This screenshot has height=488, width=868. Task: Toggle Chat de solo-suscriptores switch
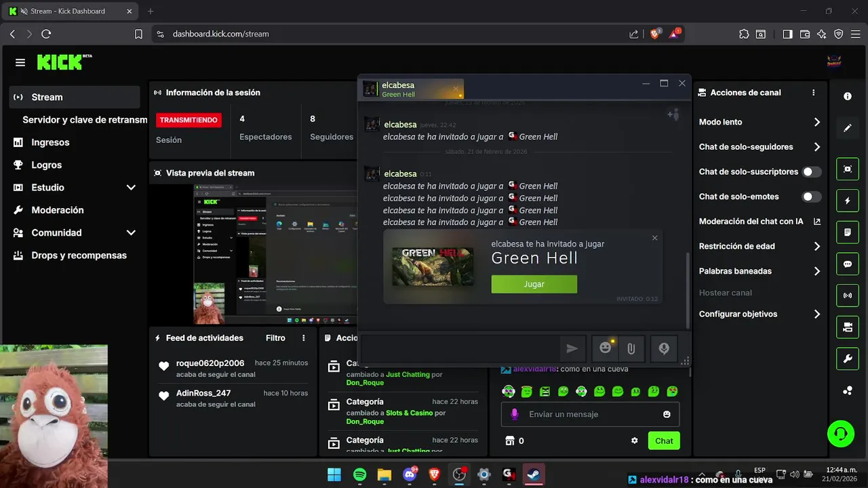tap(811, 172)
